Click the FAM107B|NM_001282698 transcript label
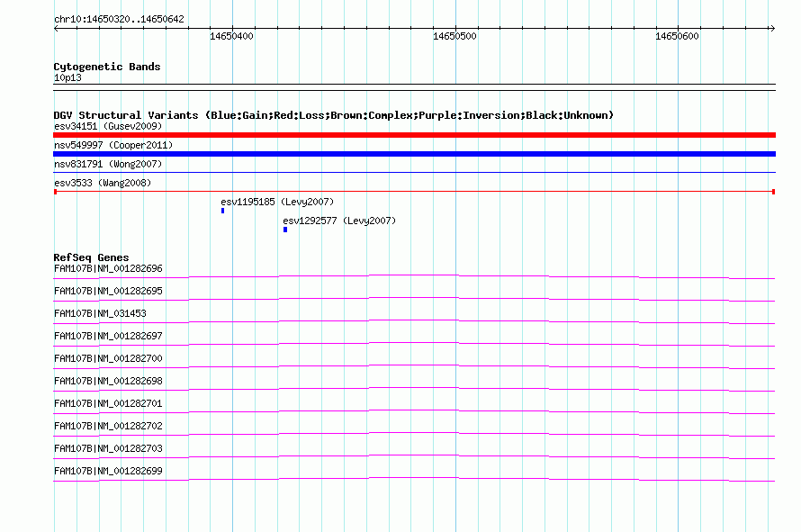This screenshot has height=532, width=801. point(108,382)
